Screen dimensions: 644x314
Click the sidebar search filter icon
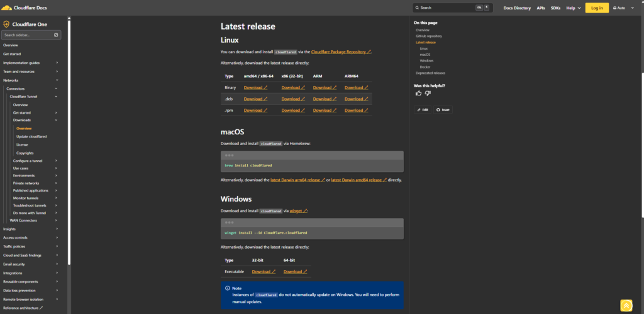point(56,35)
